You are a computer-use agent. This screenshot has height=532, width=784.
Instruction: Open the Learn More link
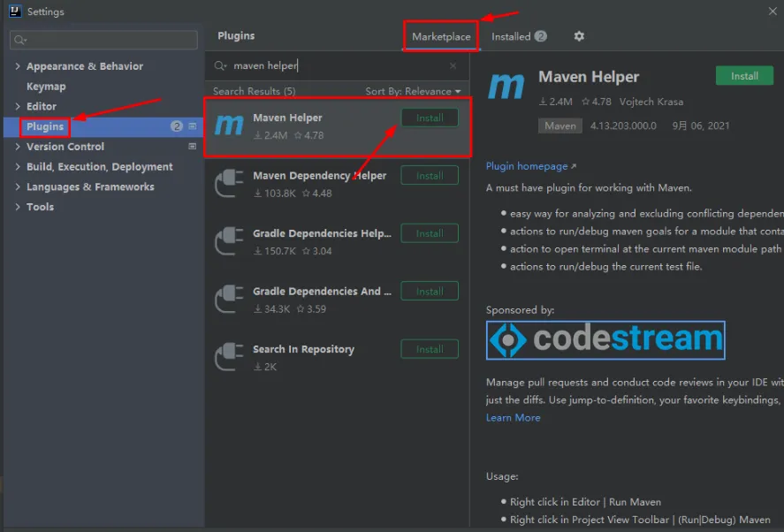(x=513, y=417)
